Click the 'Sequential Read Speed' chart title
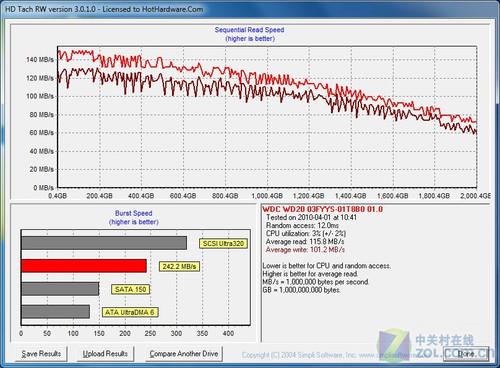The image size is (500, 368). (x=249, y=30)
